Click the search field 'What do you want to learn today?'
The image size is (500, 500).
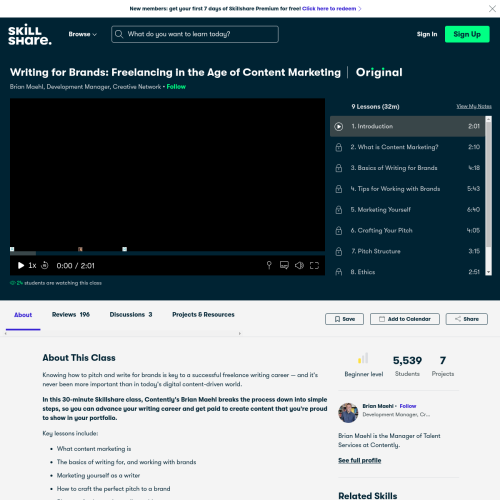click(195, 34)
